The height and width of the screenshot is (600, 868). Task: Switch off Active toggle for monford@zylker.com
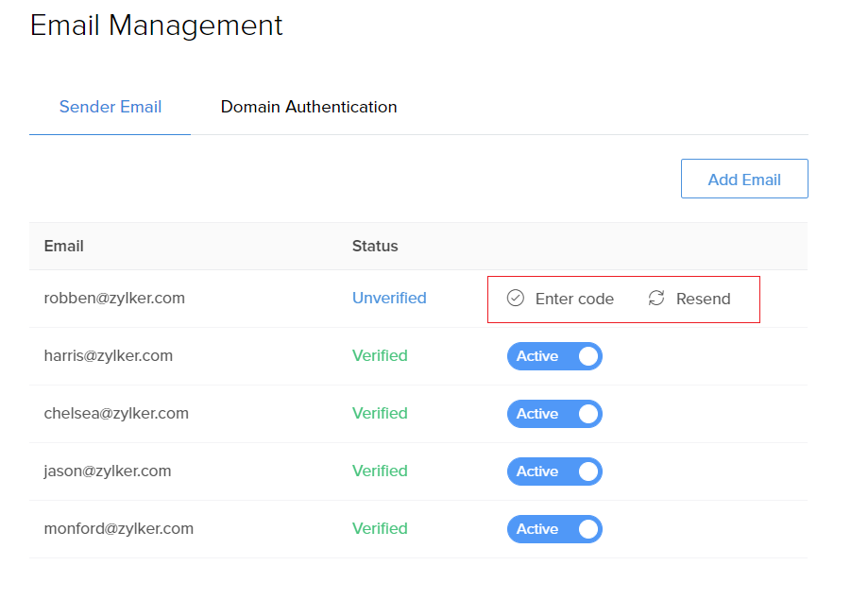tap(554, 529)
